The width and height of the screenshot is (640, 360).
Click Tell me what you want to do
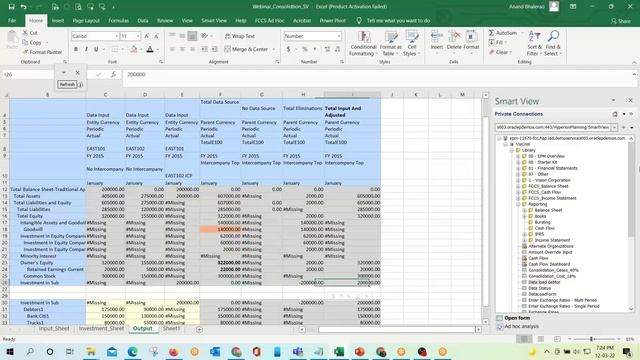coord(393,20)
